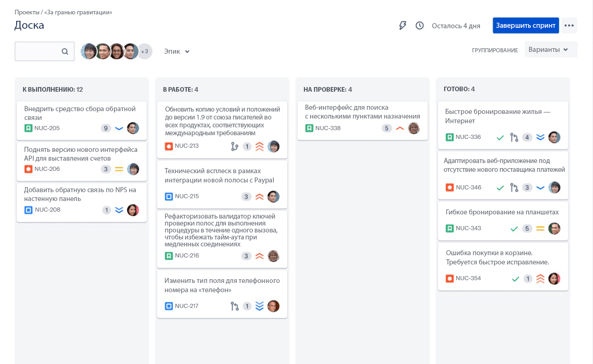
Task: Click the search magnifier icon
Action: pos(65,51)
